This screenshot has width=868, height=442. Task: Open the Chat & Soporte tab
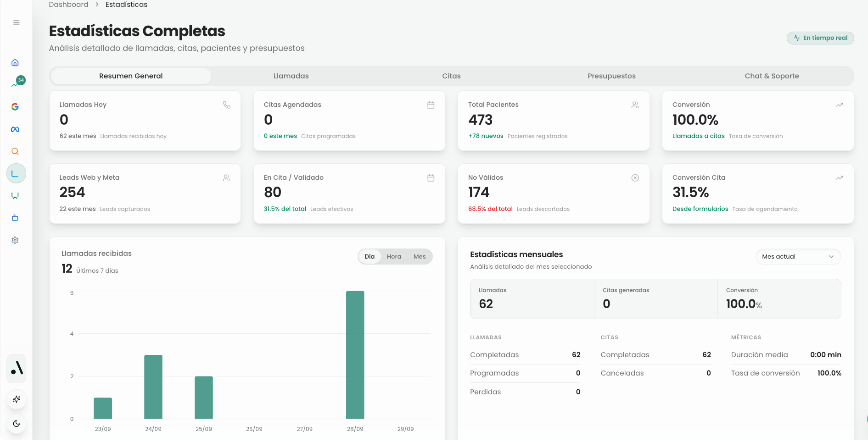click(772, 76)
